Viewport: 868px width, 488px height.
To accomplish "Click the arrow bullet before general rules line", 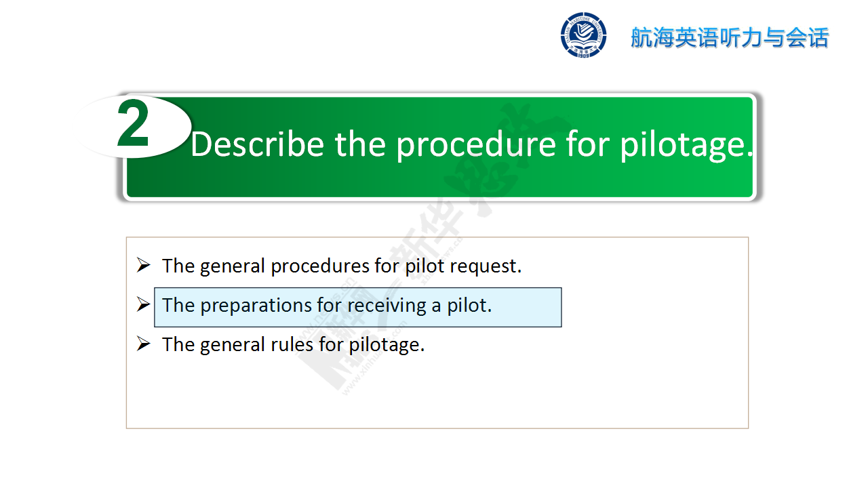I will tap(143, 344).
